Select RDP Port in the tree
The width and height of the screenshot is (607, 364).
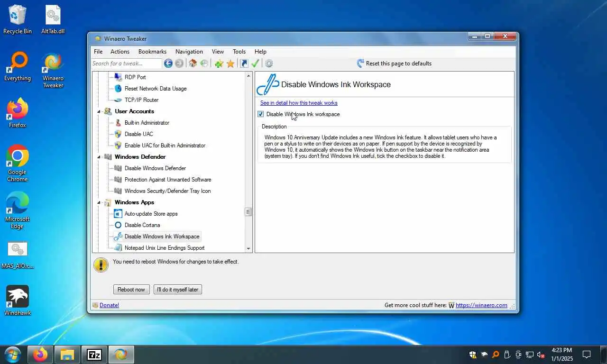coord(135,77)
